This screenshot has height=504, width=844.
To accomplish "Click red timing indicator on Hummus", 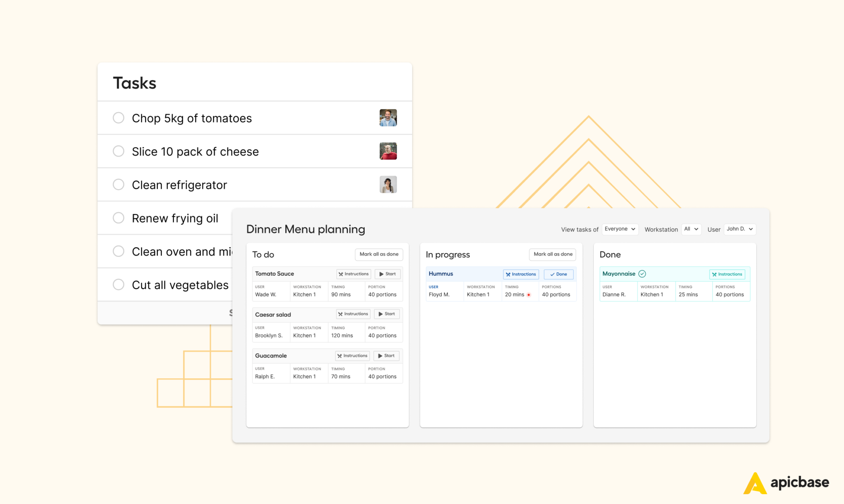I will point(529,295).
